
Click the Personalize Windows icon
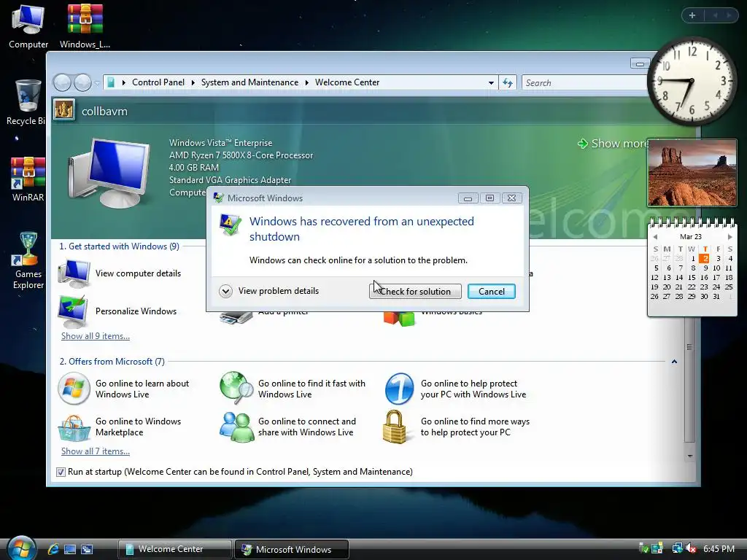[x=73, y=311]
